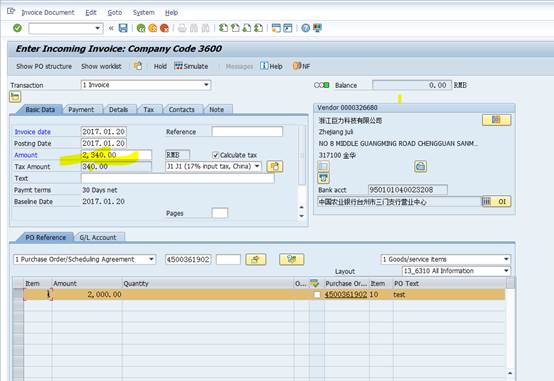Click the NF button
Screen dimensions: 554x381
(x=301, y=66)
